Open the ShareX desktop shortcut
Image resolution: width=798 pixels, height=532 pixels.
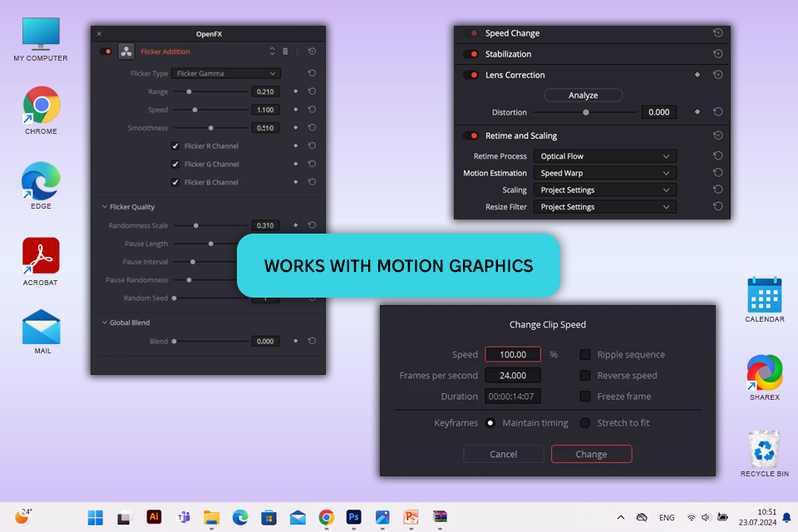coord(765,377)
